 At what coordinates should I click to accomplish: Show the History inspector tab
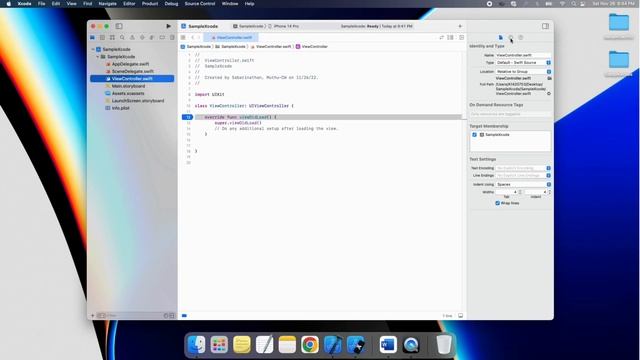[x=511, y=38]
